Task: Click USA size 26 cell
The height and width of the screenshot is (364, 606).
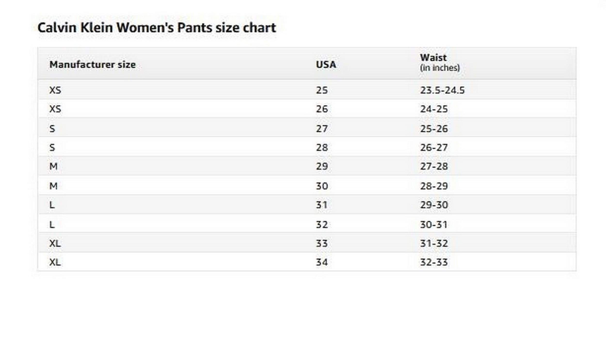Action: click(321, 109)
